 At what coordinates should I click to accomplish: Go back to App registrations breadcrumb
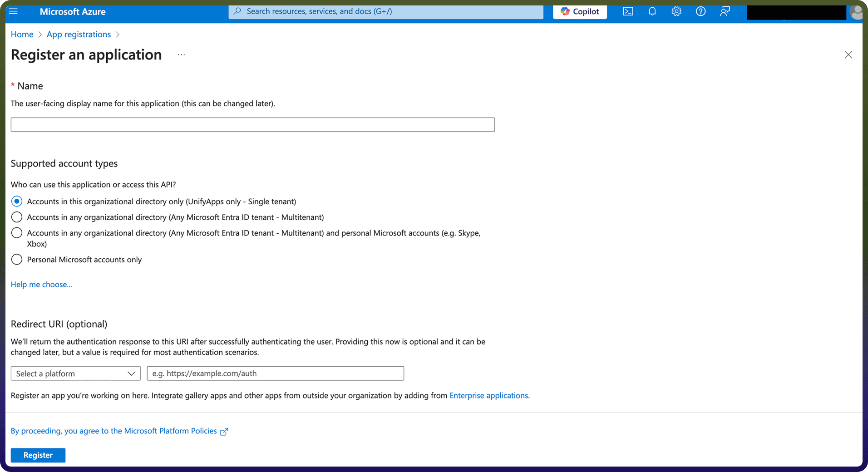[x=79, y=34]
